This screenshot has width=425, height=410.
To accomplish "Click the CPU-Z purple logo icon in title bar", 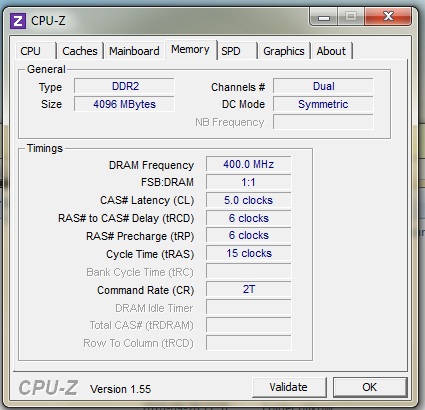I will [x=18, y=21].
